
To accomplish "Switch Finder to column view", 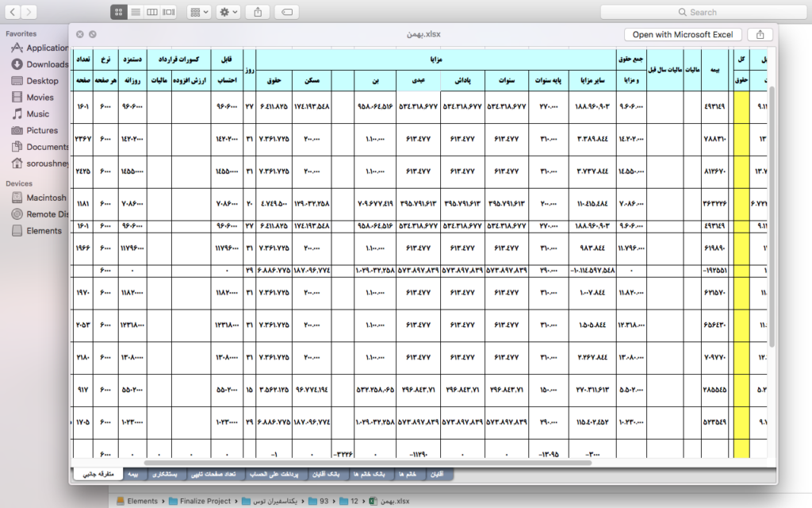I will pyautogui.click(x=152, y=12).
